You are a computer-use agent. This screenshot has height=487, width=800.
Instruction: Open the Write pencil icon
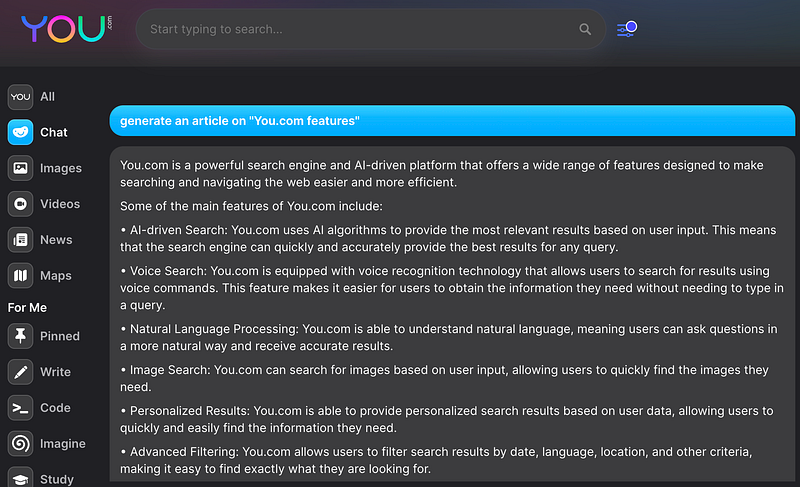(x=20, y=372)
